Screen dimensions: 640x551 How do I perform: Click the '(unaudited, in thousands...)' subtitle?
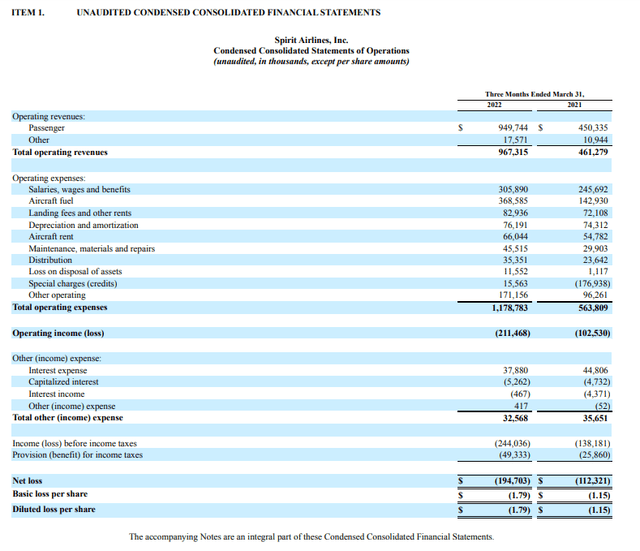click(311, 61)
